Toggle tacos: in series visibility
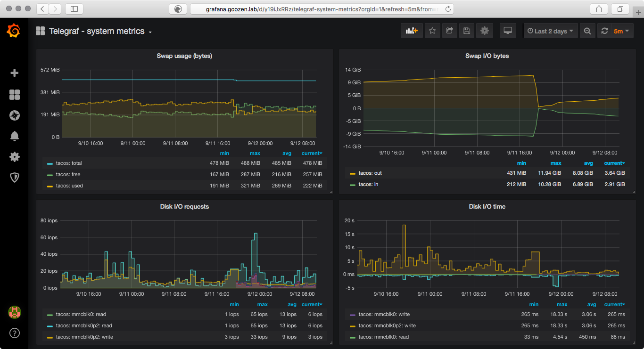Screen dimensions: 644x349 [368, 184]
